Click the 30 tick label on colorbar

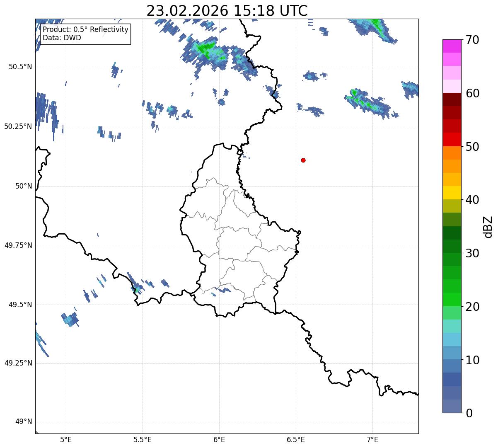[472, 253]
